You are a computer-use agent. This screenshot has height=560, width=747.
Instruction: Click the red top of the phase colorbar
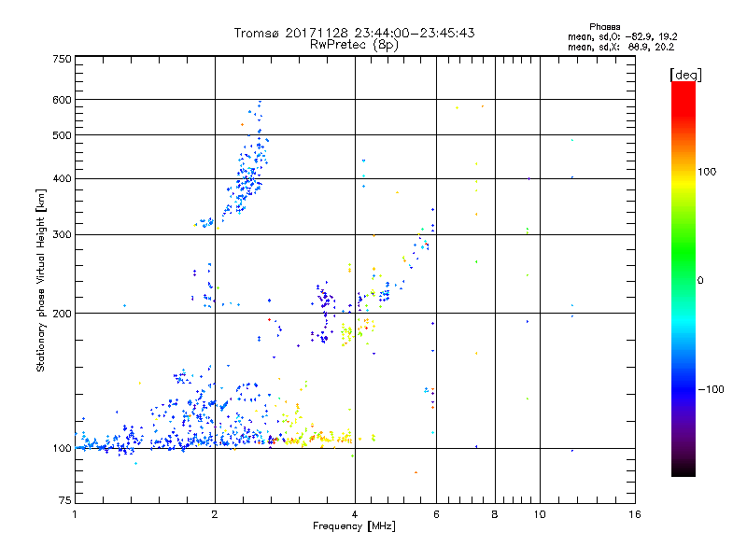coord(683,87)
